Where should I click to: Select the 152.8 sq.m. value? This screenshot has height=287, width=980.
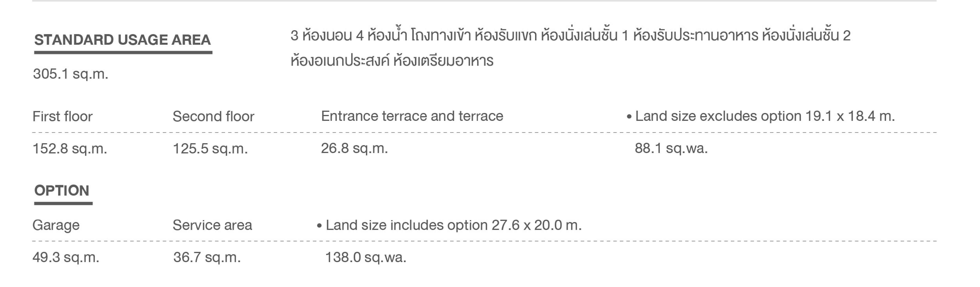pos(70,149)
